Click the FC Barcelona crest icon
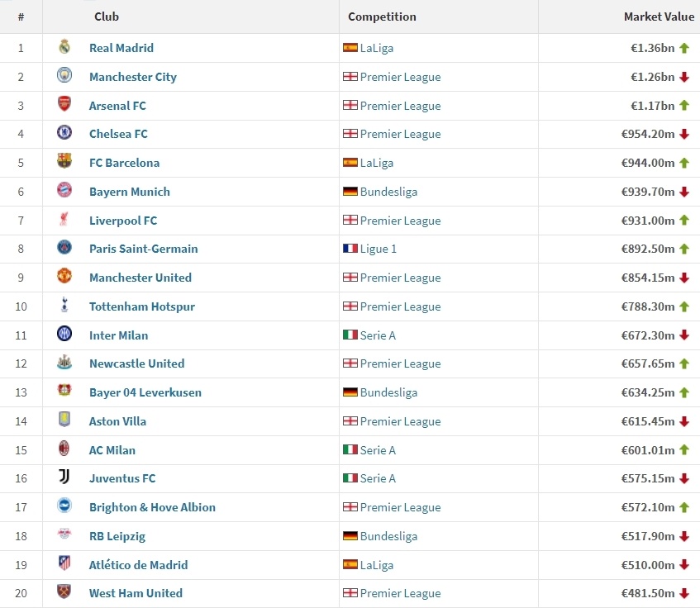The width and height of the screenshot is (700, 608). (x=64, y=163)
